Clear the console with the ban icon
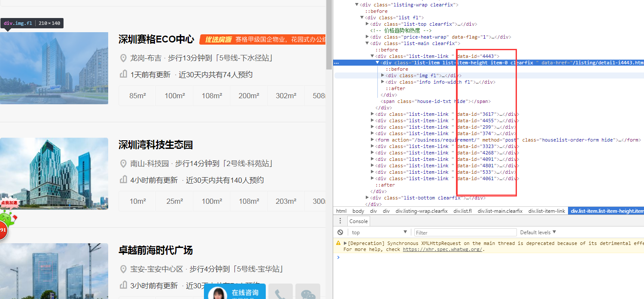 click(340, 233)
